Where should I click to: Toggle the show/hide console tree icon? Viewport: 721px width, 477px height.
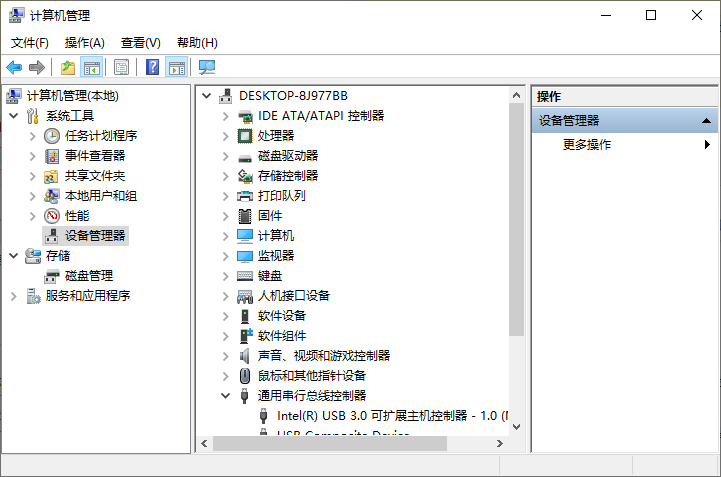92,68
